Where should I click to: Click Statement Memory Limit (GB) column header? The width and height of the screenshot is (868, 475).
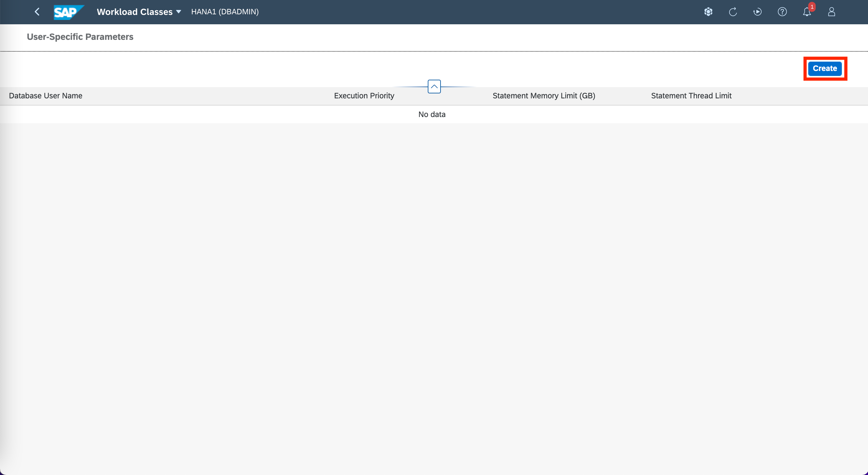point(544,96)
